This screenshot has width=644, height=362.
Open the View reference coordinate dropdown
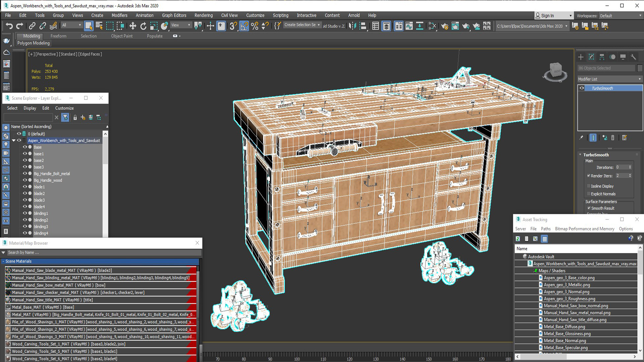181,25
